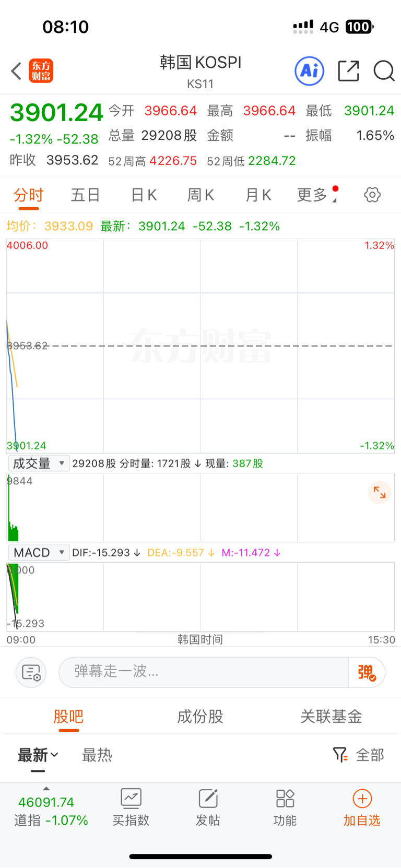Image resolution: width=401 pixels, height=868 pixels.
Task: Tap the back arrow icon
Action: coord(16,71)
